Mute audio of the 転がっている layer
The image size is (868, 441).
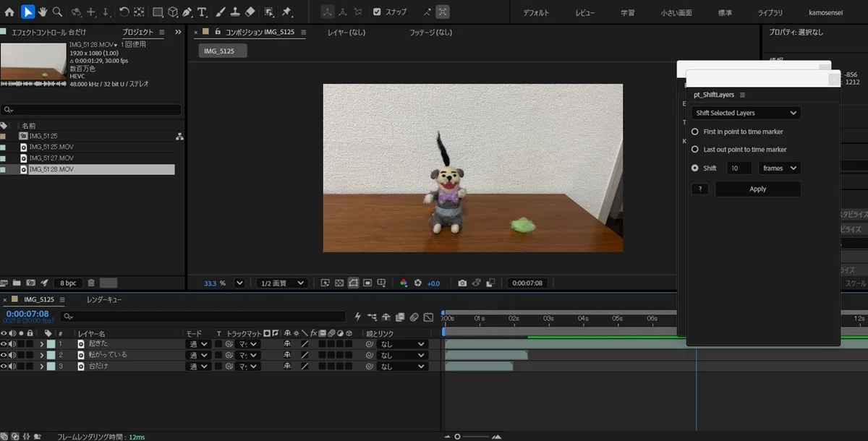(x=12, y=355)
